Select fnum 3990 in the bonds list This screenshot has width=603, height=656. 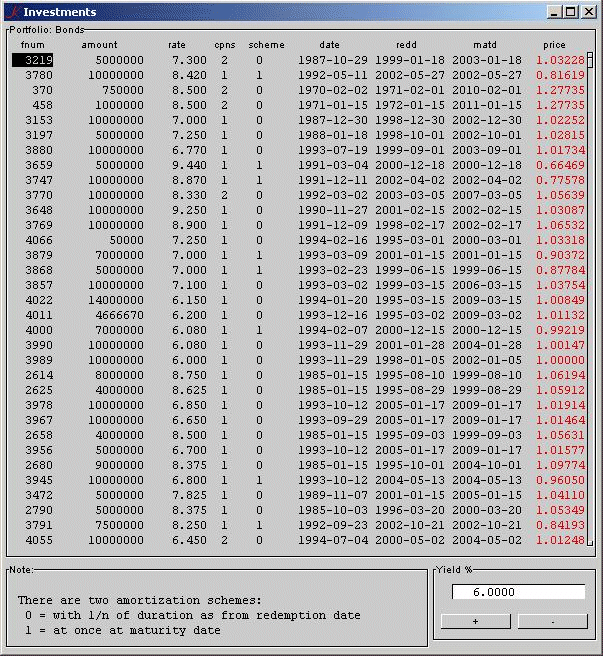click(39, 345)
